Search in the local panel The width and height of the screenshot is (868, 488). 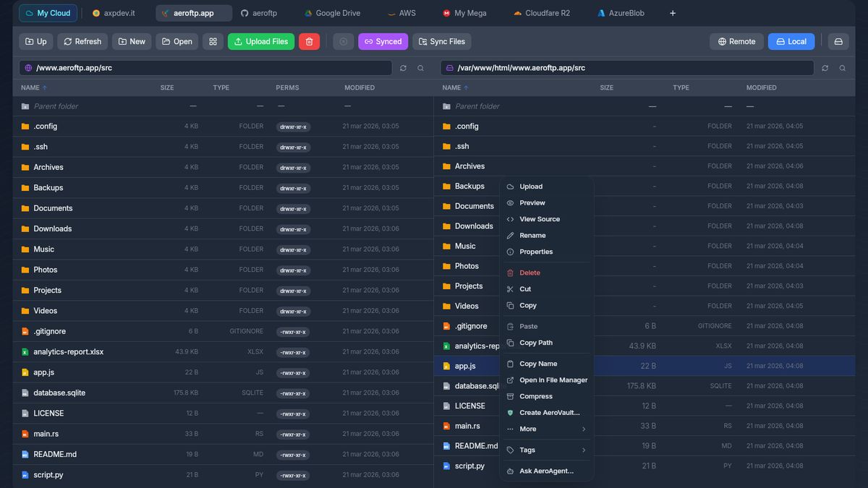coord(842,68)
